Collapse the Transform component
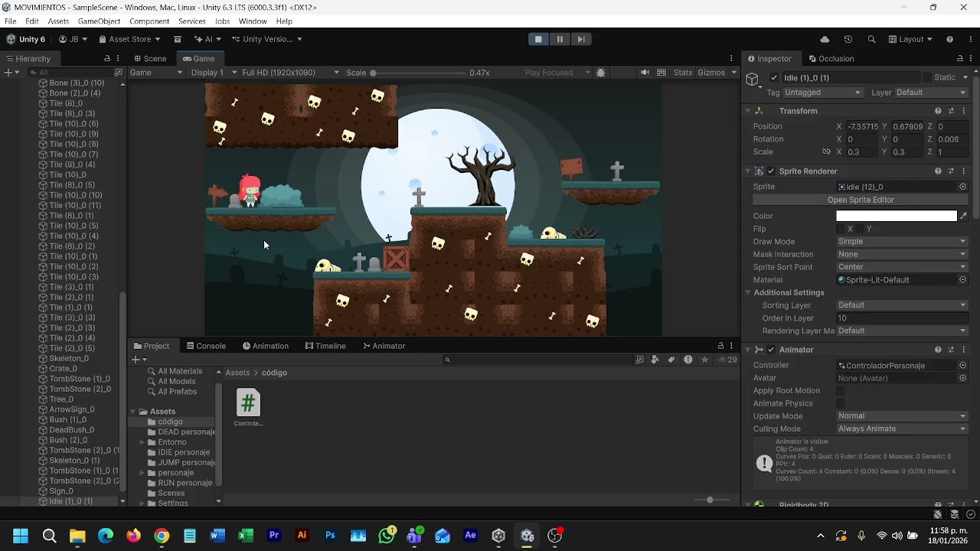 748,111
